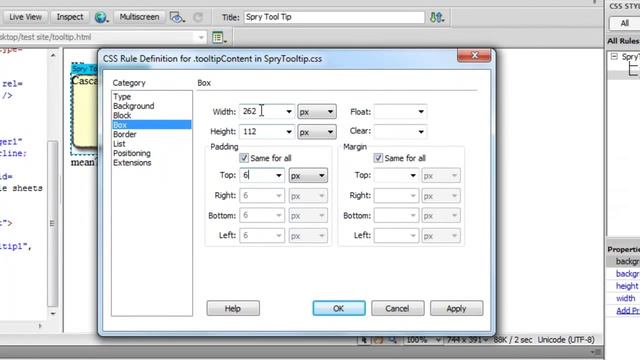Click the Refresh design view icon

click(x=198, y=17)
